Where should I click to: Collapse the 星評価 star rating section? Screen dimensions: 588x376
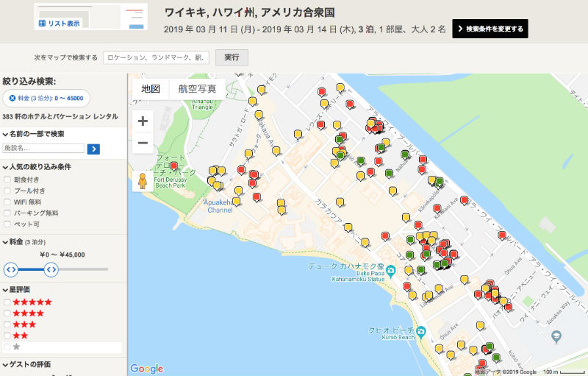point(16,290)
